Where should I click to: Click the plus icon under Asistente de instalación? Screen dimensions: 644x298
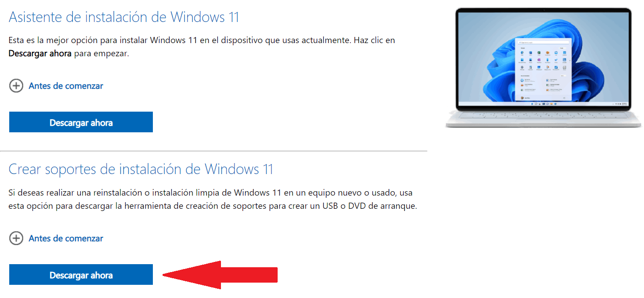[16, 86]
